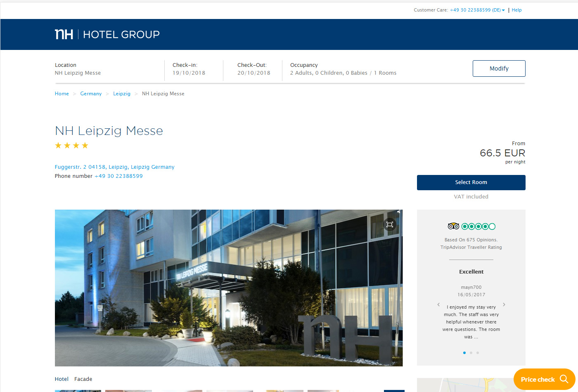This screenshot has height=392, width=578.
Task: Click the Price check magnifier icon
Action: 564,379
